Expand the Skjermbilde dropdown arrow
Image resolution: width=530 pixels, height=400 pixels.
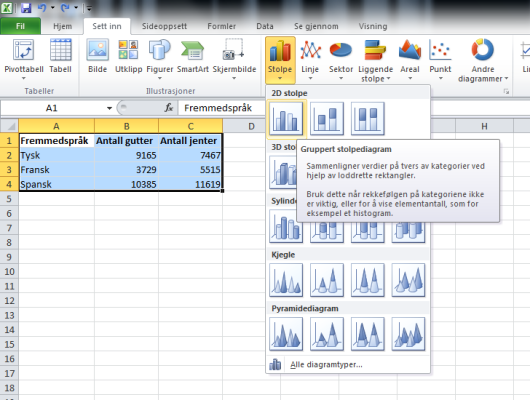tap(234, 78)
